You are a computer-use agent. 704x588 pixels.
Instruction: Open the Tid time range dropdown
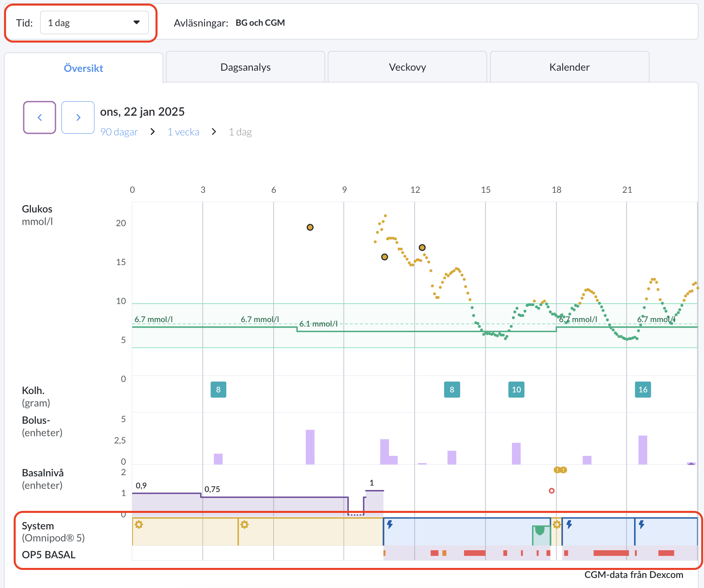pos(94,22)
